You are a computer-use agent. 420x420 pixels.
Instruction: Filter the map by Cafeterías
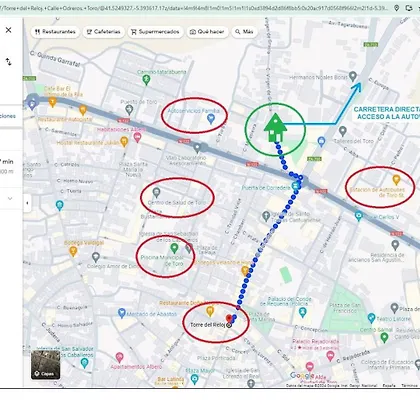tap(104, 32)
